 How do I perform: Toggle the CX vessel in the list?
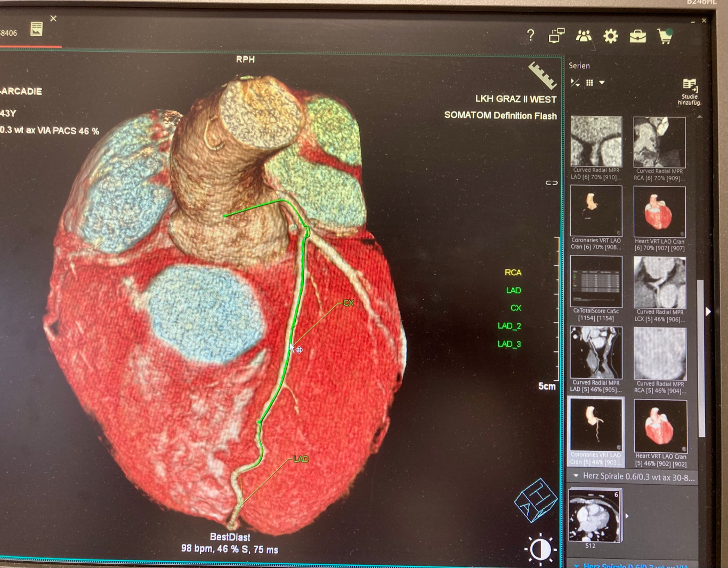(515, 308)
